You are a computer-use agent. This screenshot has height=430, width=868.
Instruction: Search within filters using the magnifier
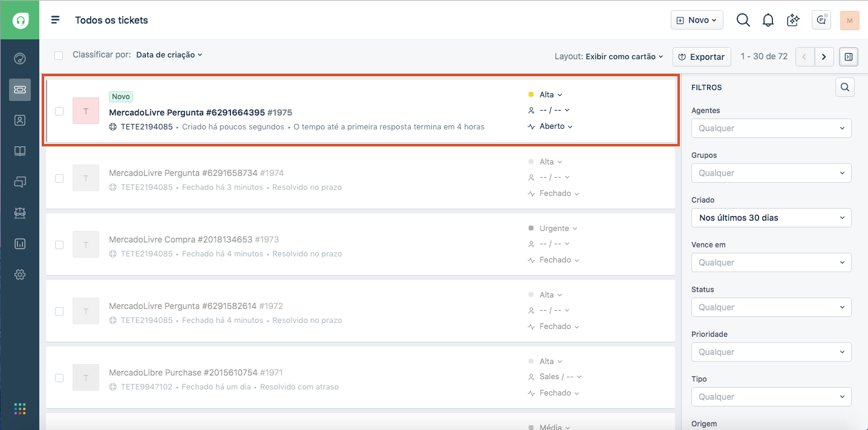845,87
